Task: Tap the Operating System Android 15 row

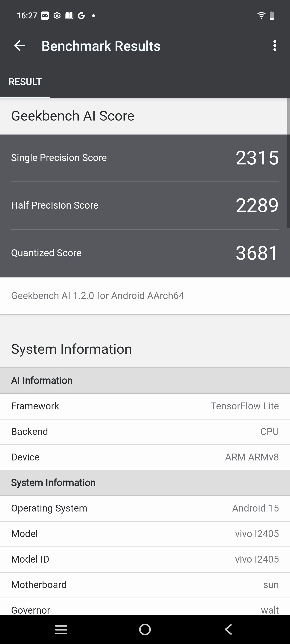Action: (145, 508)
